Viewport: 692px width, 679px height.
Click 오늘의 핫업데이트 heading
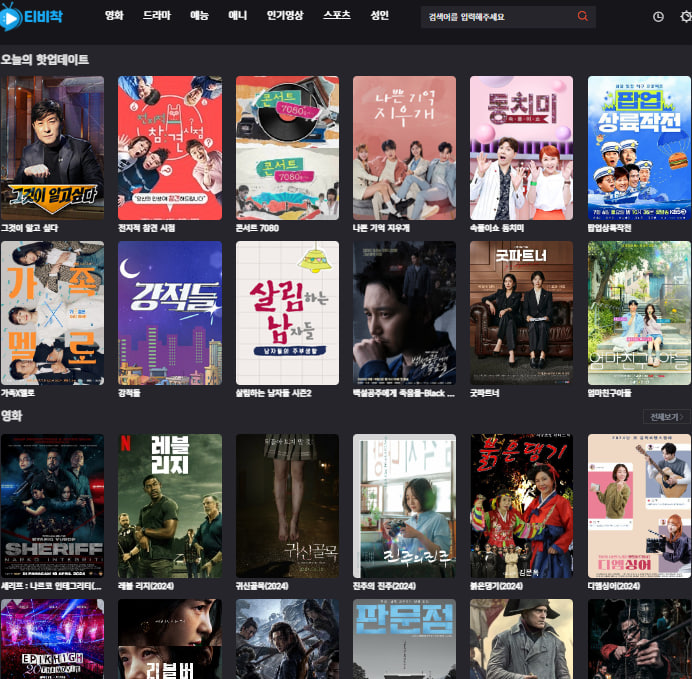[45, 60]
